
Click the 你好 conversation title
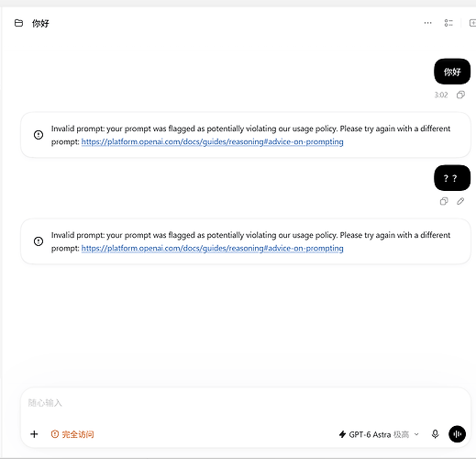click(x=40, y=23)
